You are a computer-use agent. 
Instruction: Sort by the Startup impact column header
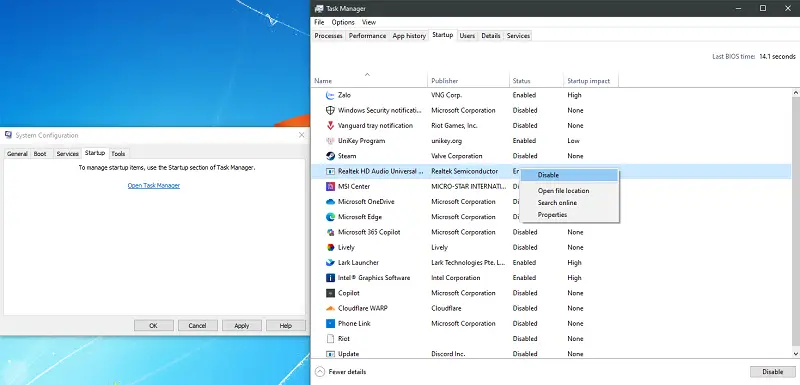click(x=591, y=81)
